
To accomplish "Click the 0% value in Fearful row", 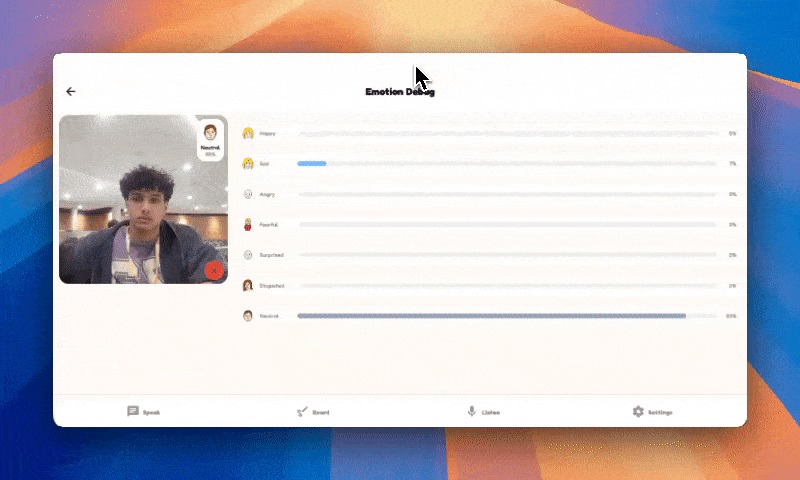I will point(733,224).
